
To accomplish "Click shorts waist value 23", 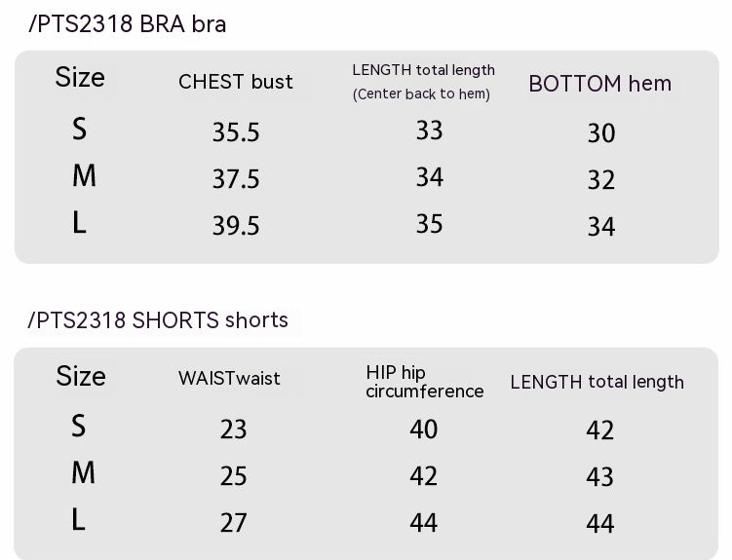I will (234, 429).
